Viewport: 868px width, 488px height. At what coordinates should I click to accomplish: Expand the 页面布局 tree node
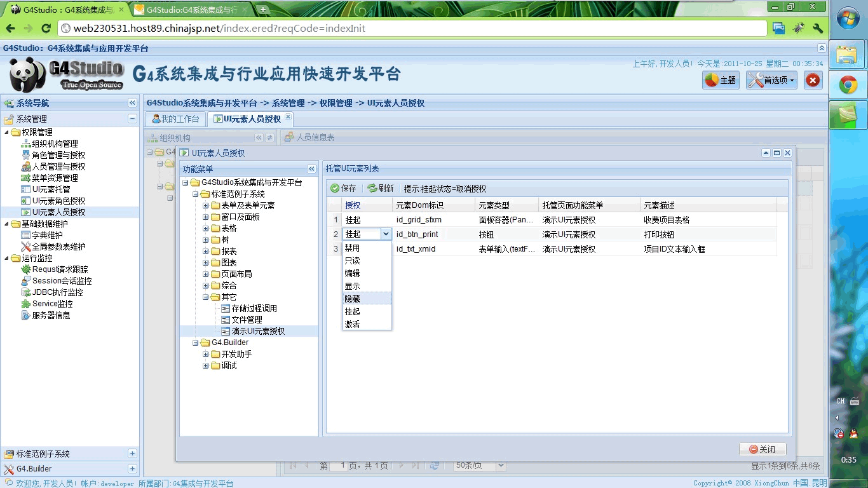tap(206, 274)
